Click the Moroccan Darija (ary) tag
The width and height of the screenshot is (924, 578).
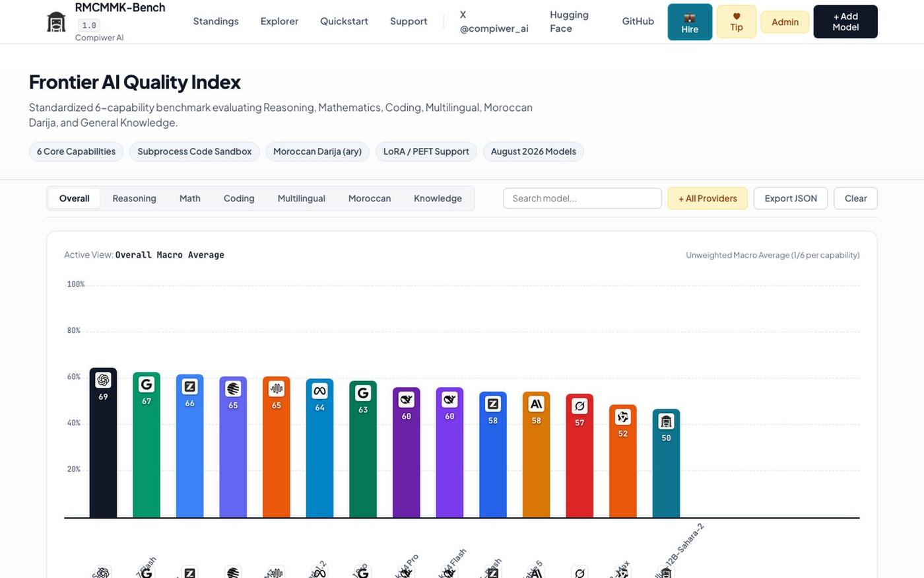pos(317,151)
